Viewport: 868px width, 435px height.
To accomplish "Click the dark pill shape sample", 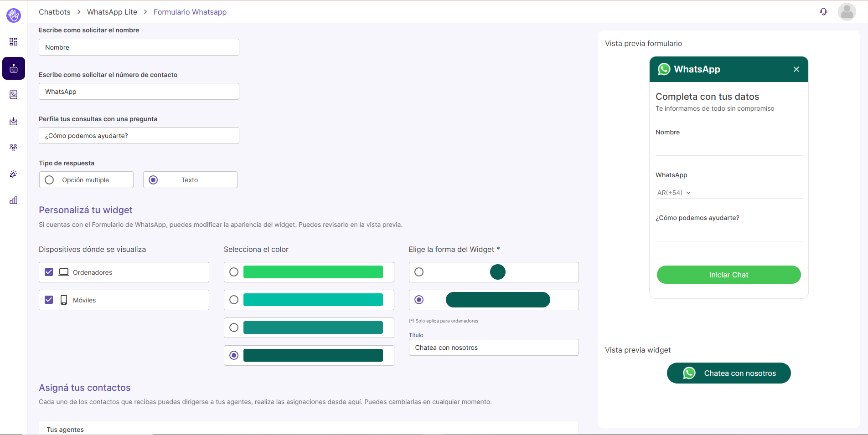I will pyautogui.click(x=498, y=300).
